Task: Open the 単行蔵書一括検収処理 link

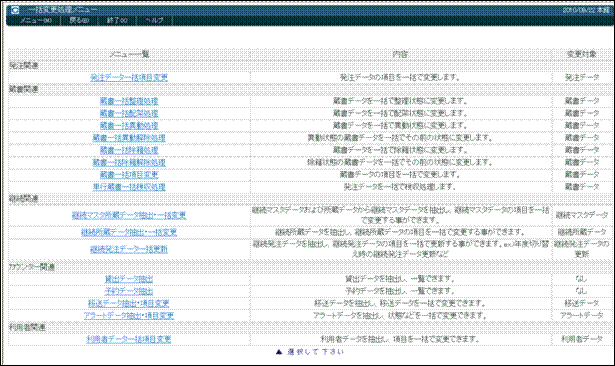Action: [x=129, y=187]
